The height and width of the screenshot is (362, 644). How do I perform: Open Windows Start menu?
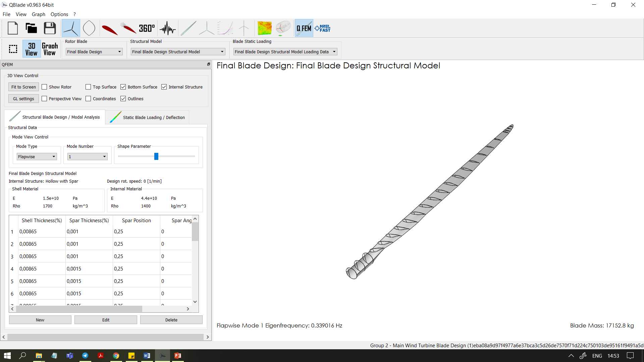(7, 356)
